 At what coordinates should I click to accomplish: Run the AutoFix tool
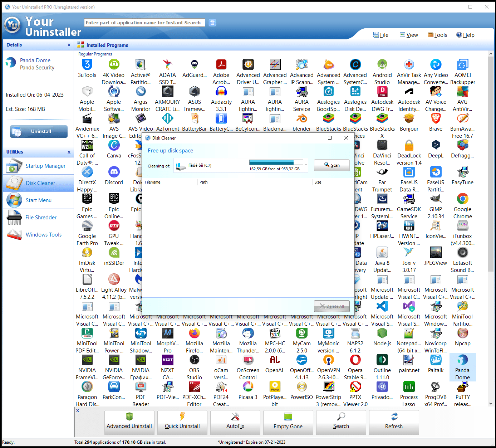(235, 422)
